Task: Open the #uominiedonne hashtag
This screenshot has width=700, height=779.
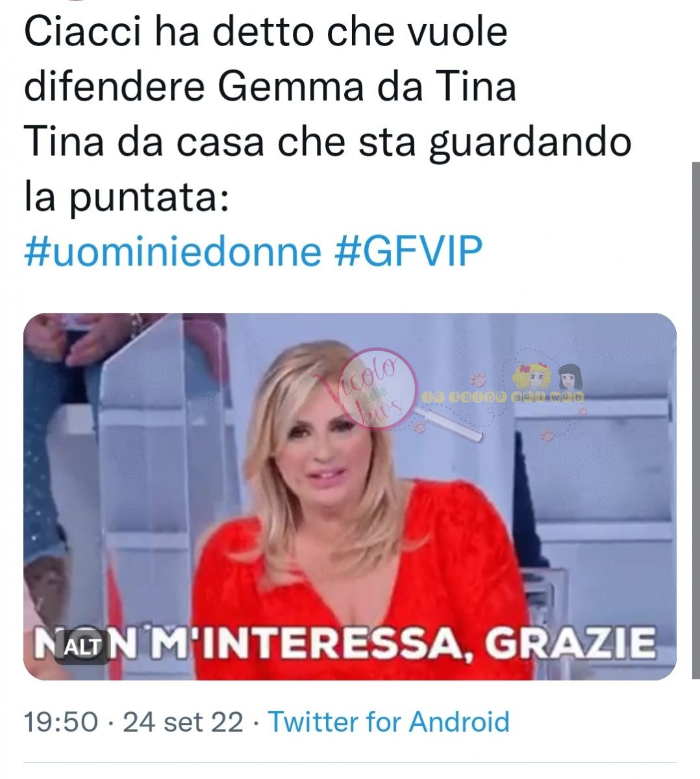Action: tap(173, 251)
